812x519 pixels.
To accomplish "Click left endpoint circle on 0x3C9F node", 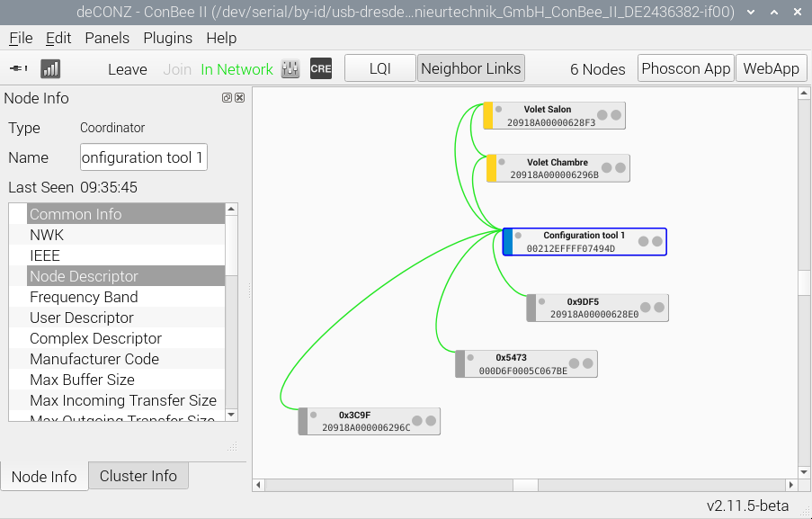I will click(417, 421).
